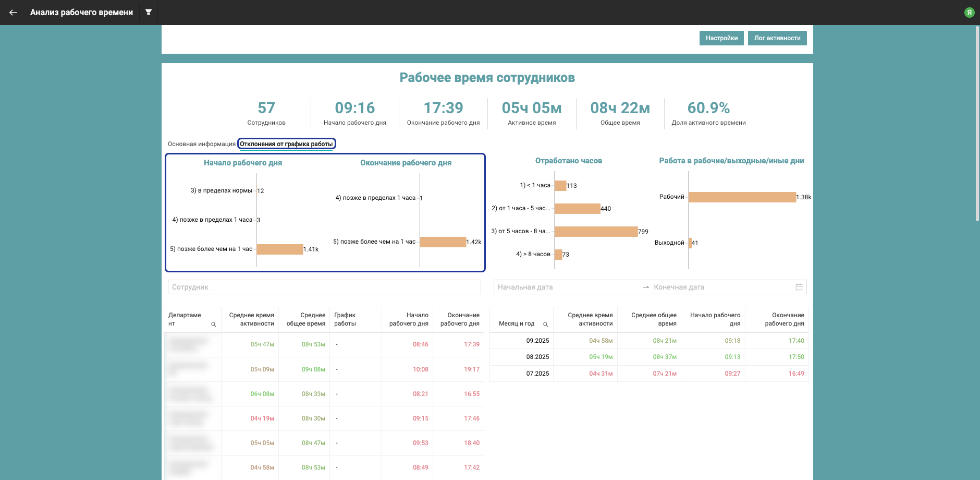Select the 07.2025 month row

(537, 374)
